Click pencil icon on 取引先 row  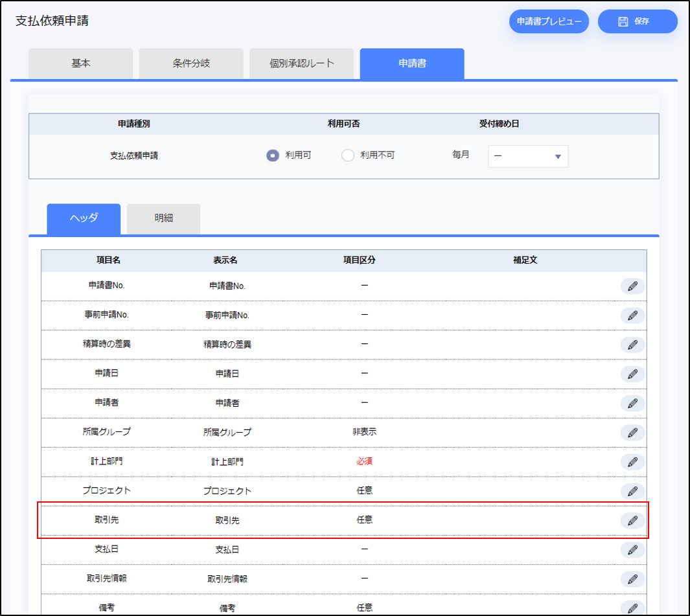632,521
